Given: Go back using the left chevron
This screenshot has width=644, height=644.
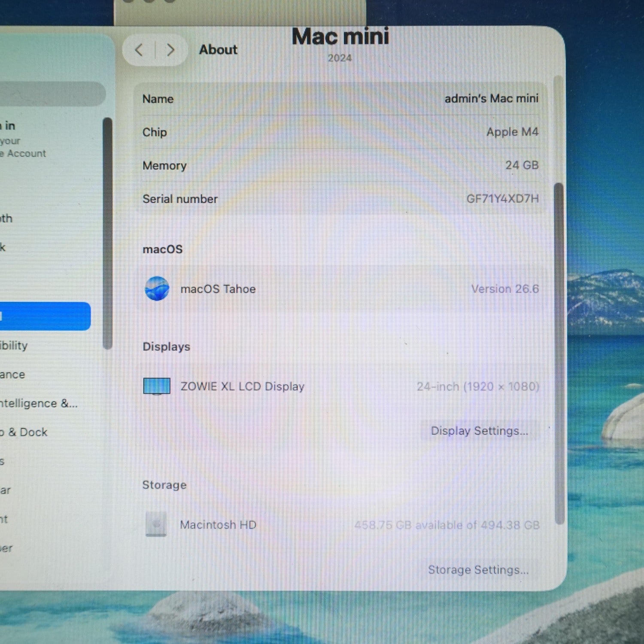Looking at the screenshot, I should [x=139, y=50].
